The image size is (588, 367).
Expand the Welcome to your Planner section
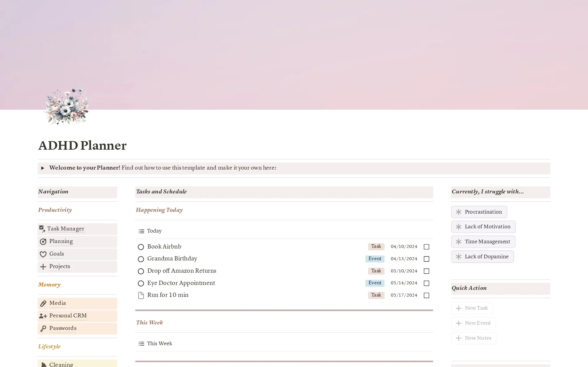(x=43, y=168)
